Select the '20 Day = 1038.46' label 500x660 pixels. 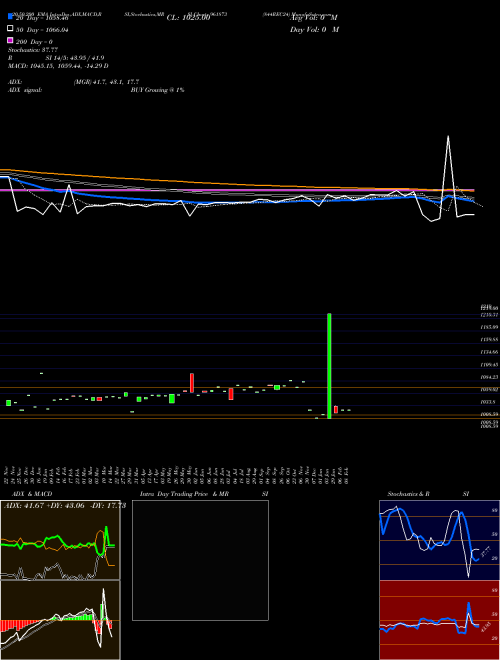[x=42, y=18]
